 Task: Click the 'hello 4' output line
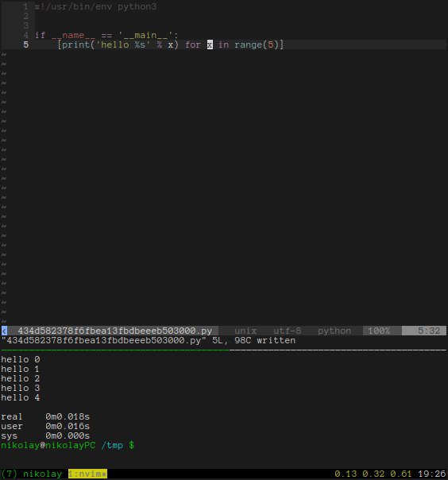[21, 397]
